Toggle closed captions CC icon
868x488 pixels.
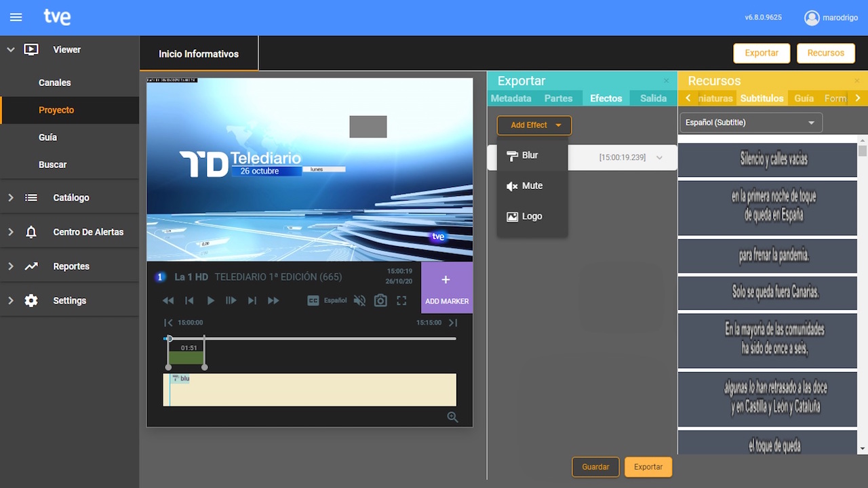[313, 300]
